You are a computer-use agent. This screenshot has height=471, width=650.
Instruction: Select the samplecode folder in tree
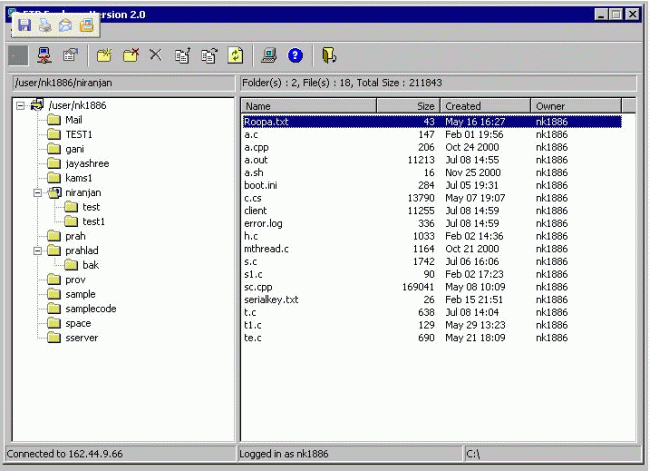[90, 309]
